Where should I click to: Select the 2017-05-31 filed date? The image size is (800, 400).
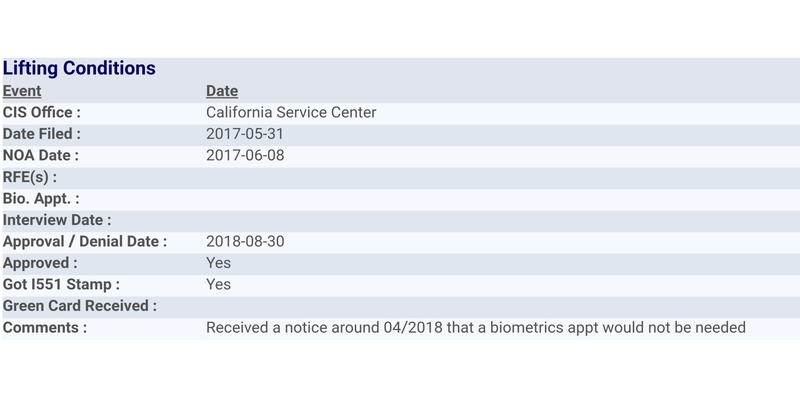click(x=245, y=134)
